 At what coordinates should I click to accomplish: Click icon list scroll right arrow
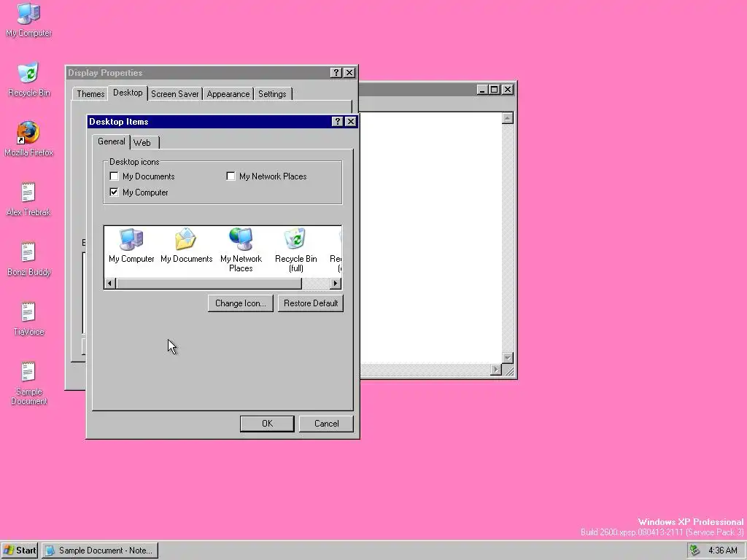pos(336,284)
